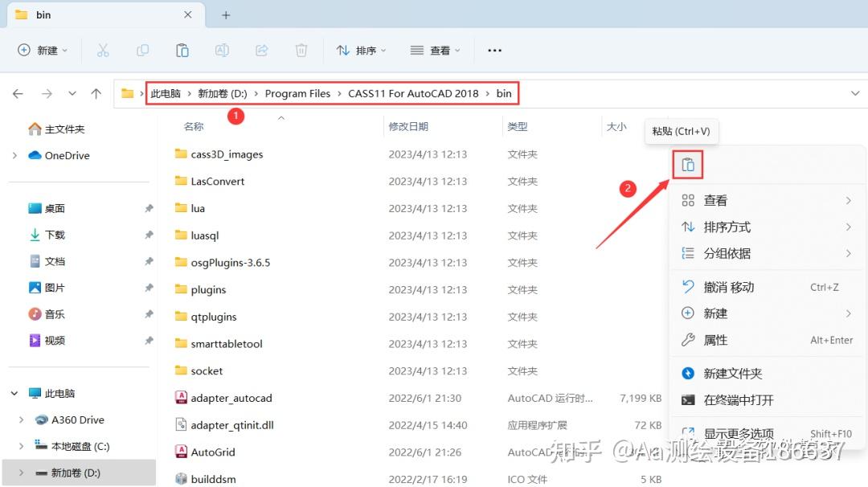This screenshot has width=868, height=487.
Task: Select 属性 in the context menu
Action: (716, 340)
